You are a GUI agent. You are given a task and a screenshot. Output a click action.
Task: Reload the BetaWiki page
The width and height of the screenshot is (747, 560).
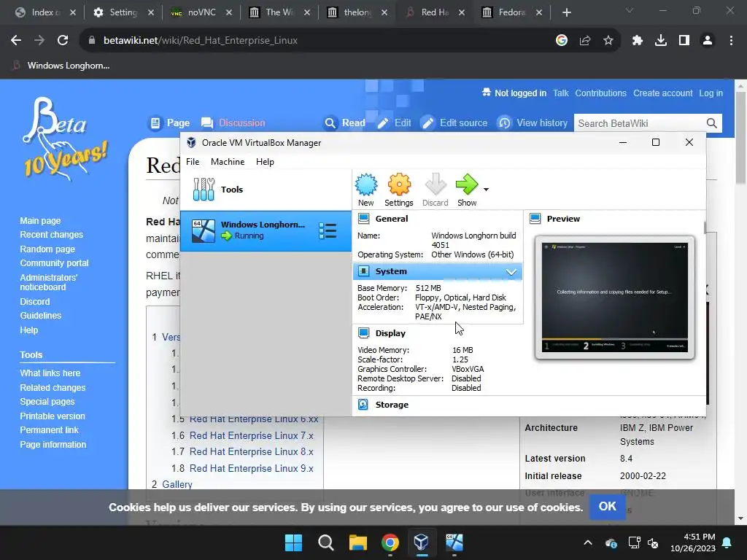pos(63,41)
